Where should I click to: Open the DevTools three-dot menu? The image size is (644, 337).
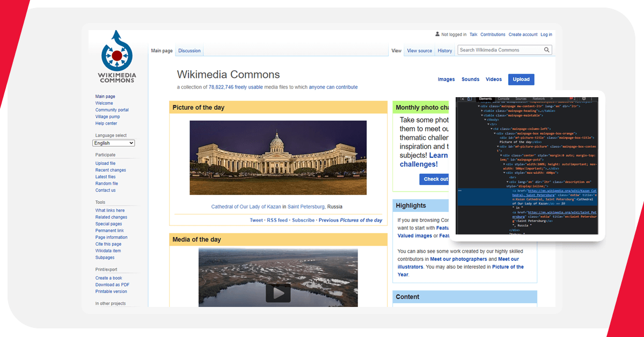pos(591,99)
